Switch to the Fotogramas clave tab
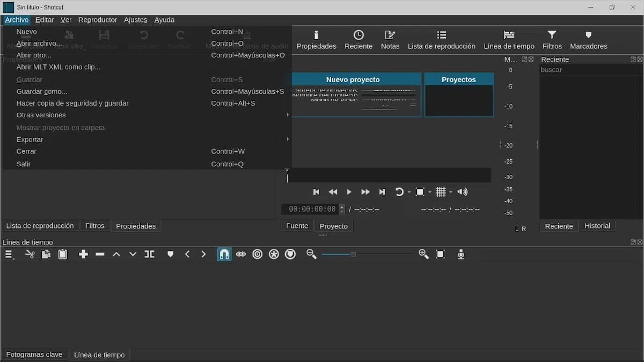Screen dimensions: 644x362 34,354
